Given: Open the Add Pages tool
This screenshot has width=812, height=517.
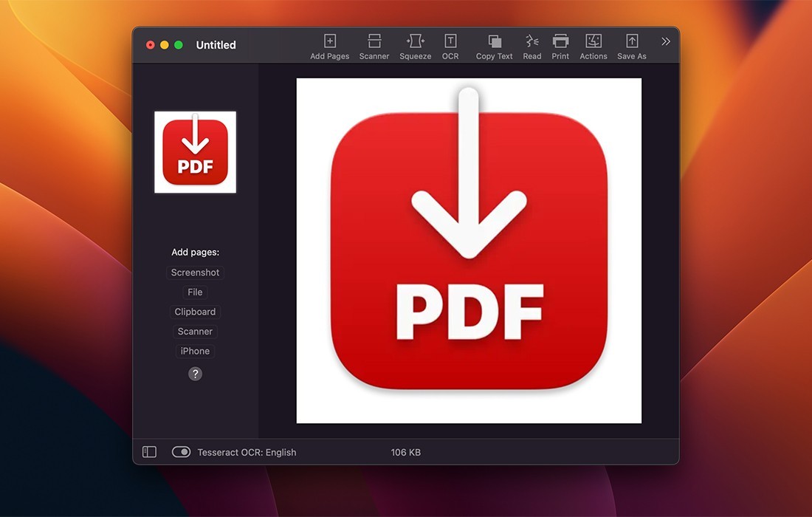Looking at the screenshot, I should click(329, 46).
